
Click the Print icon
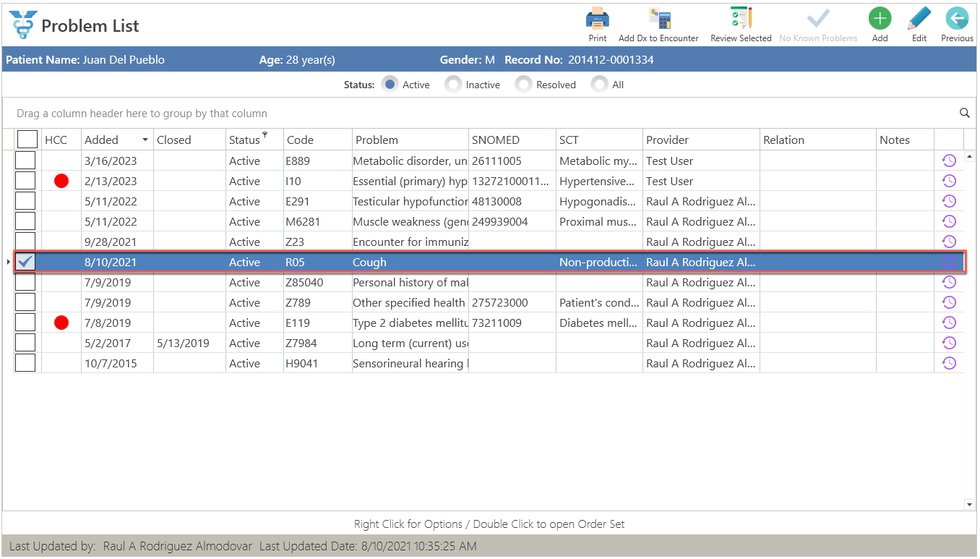point(598,18)
